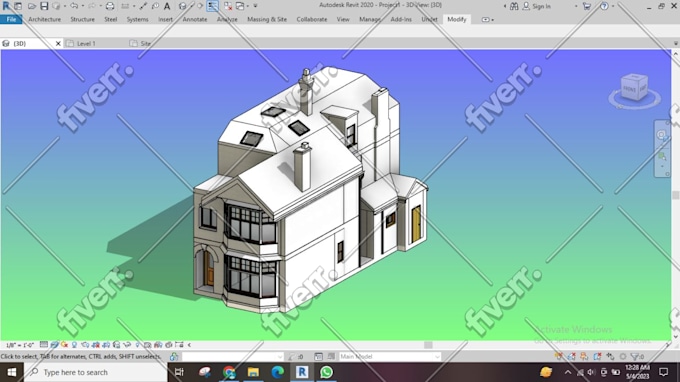This screenshot has width=680, height=382.
Task: Click the Switch Windows icon
Action: point(240,6)
